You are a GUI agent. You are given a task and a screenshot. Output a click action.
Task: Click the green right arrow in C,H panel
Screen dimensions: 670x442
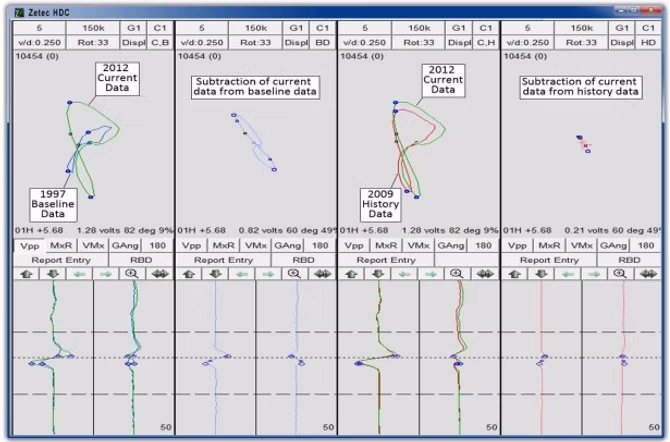pos(431,274)
